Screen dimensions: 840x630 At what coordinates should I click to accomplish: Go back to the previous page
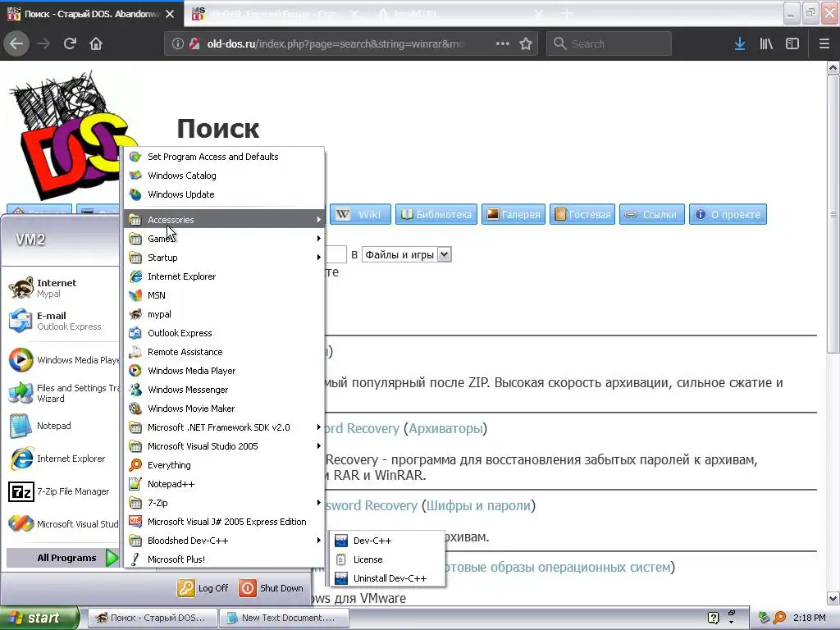16,43
